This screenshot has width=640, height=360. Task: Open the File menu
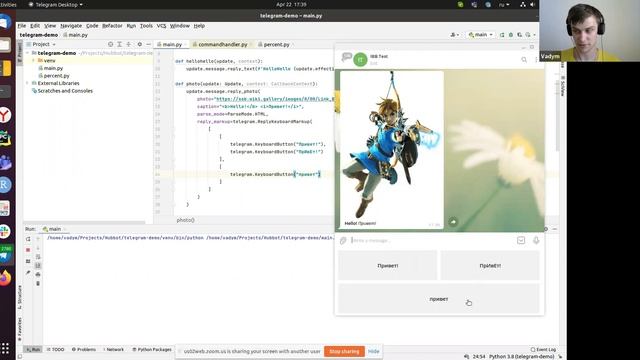(22, 26)
